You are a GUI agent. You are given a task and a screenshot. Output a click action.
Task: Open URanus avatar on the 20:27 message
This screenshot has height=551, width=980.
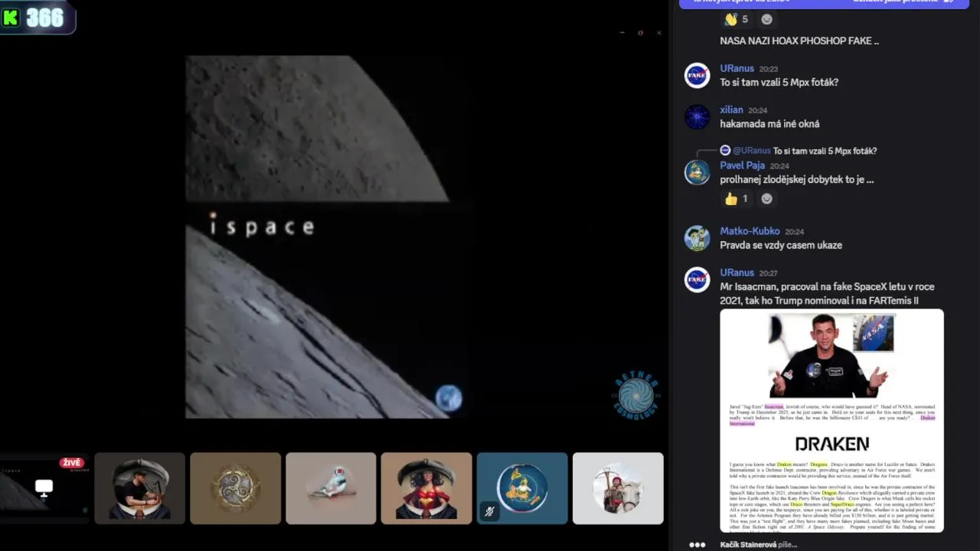click(x=697, y=279)
